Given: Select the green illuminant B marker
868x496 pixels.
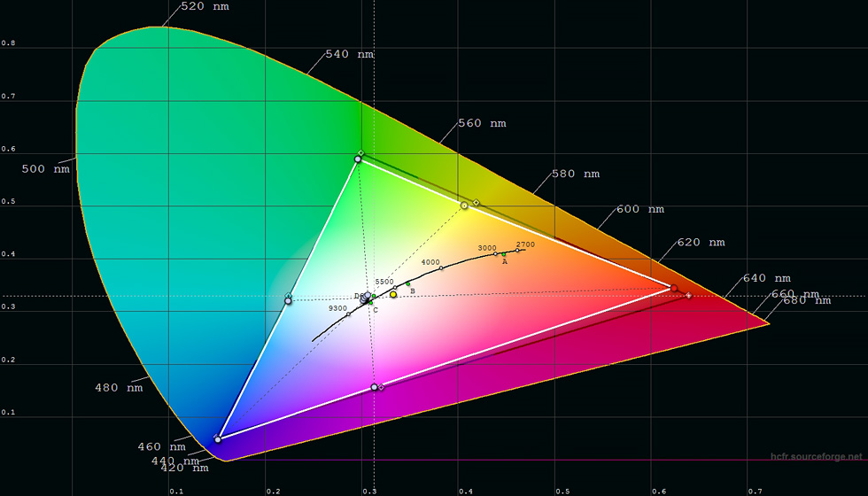Looking at the screenshot, I should (x=408, y=284).
